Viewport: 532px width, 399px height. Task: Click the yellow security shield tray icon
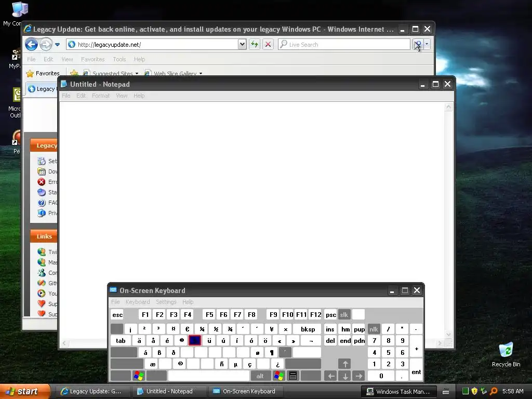(x=474, y=391)
